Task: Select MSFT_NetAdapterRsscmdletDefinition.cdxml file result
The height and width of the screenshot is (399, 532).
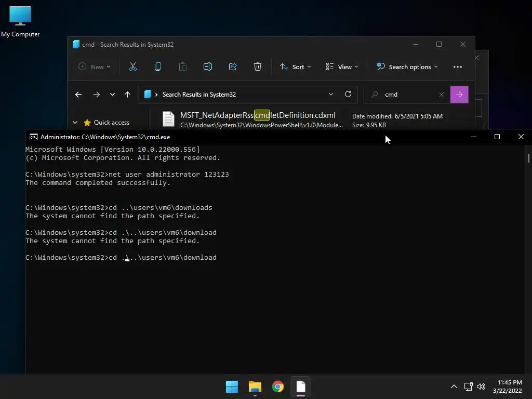Action: (258, 115)
